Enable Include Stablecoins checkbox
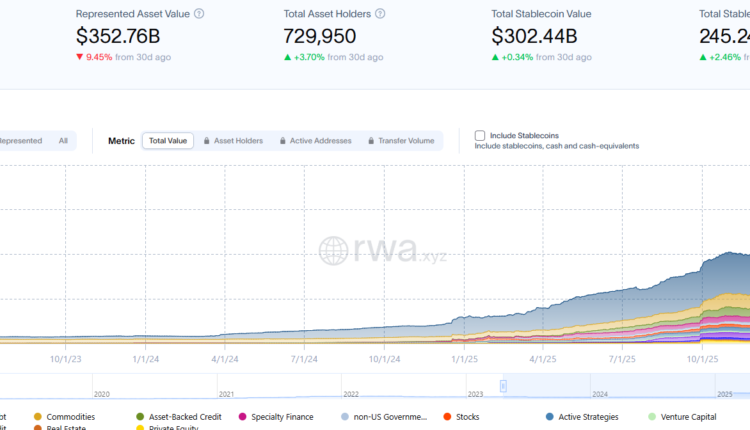Viewport: 750px width, 430px height. [480, 135]
